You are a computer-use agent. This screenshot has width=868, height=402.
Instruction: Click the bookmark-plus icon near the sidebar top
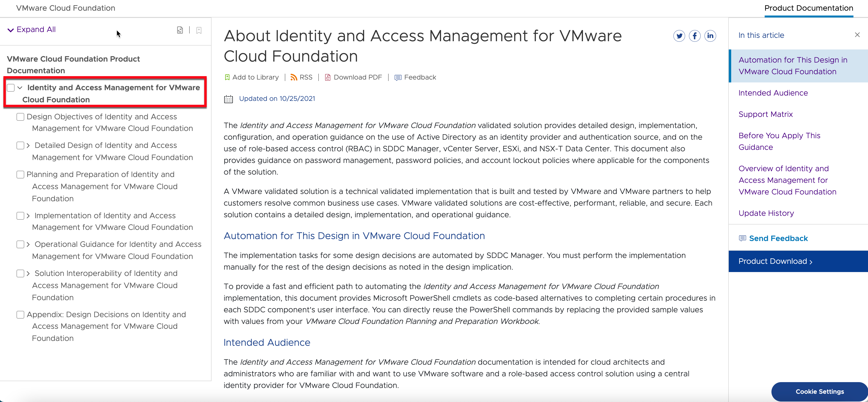(x=199, y=30)
